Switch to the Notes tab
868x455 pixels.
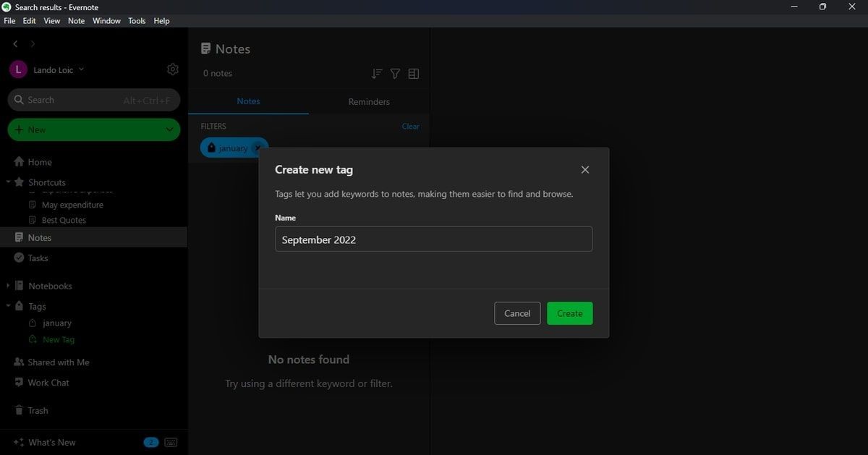(x=248, y=101)
